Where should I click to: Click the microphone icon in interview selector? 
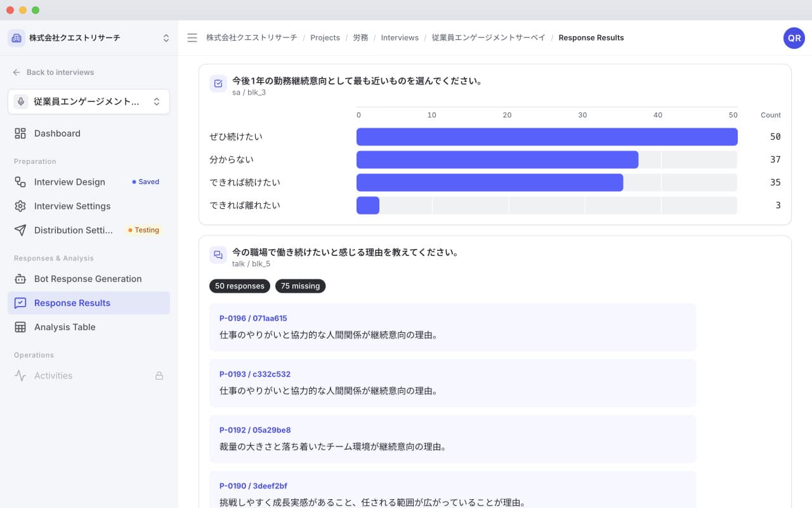21,102
